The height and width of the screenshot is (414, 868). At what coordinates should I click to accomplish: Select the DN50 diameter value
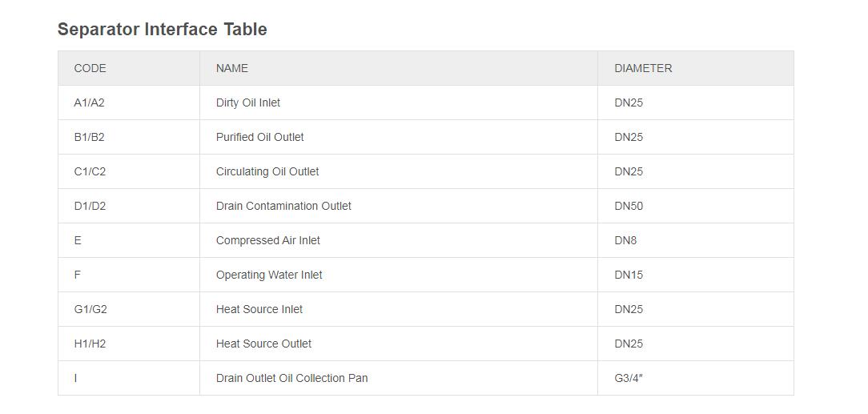(x=629, y=206)
